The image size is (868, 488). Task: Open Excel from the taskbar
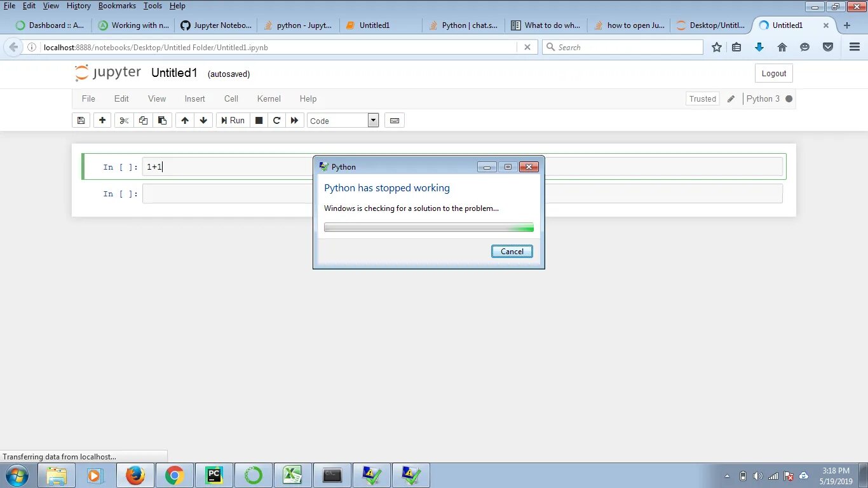(292, 475)
